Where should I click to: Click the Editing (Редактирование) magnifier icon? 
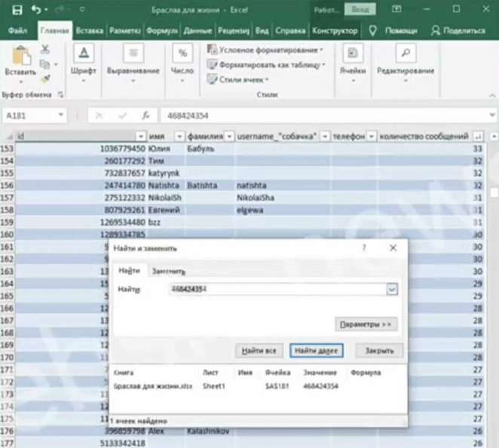pos(406,54)
